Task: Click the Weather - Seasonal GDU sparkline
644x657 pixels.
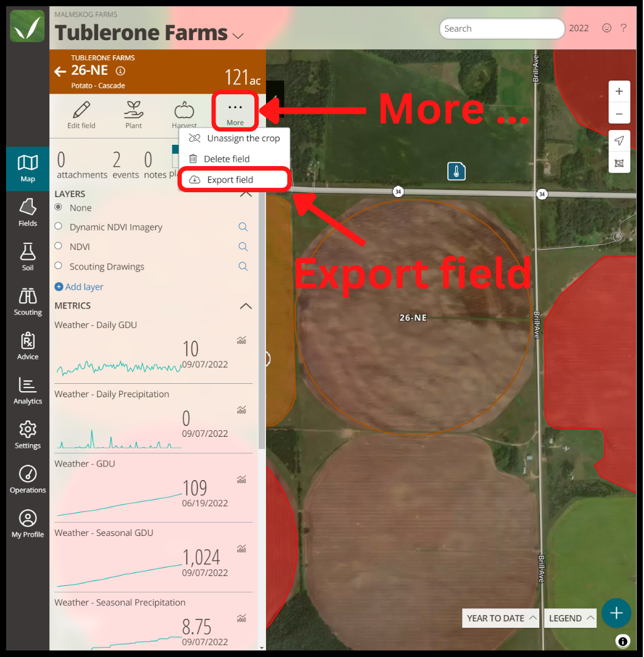Action: pos(119,575)
